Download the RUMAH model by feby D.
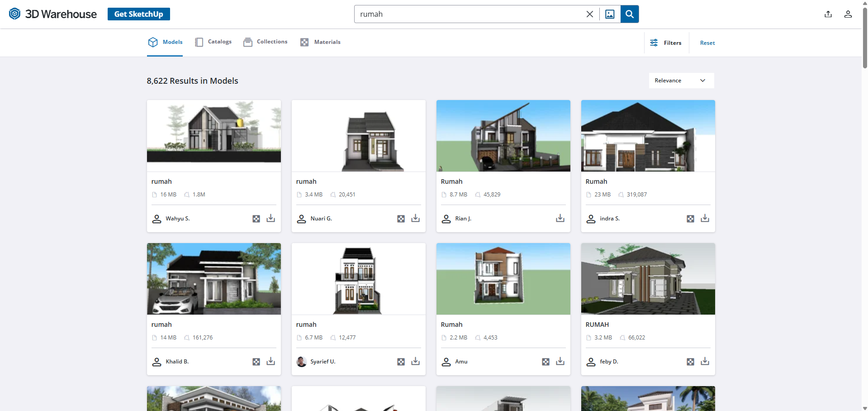Screen dimensions: 868x411 [705, 362]
